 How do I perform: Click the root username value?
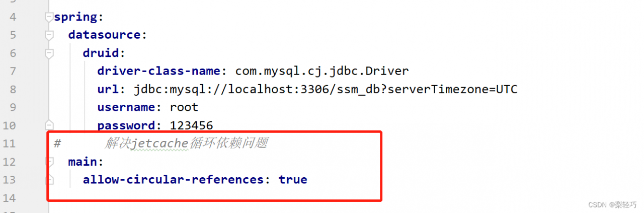pyautogui.click(x=184, y=107)
